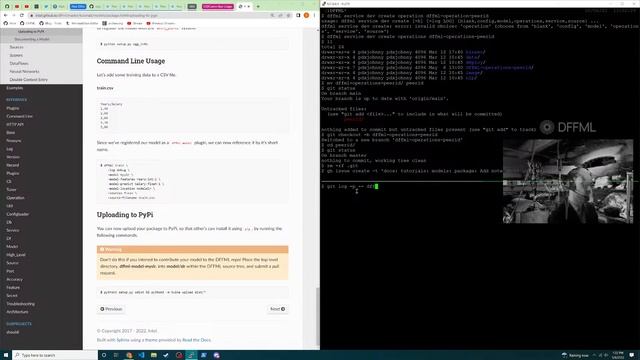640x360 pixels.
Task: Click the 'Command Line Usage' heading
Action: [x=131, y=61]
